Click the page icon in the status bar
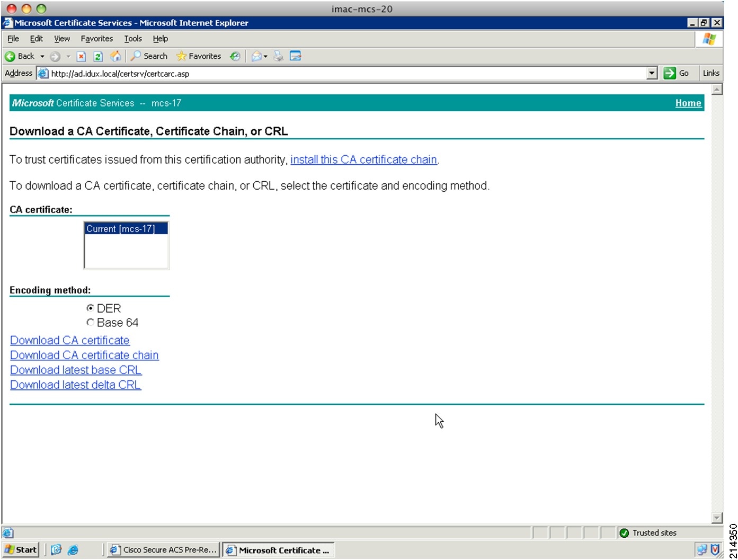This screenshot has height=560, width=738. [x=8, y=533]
